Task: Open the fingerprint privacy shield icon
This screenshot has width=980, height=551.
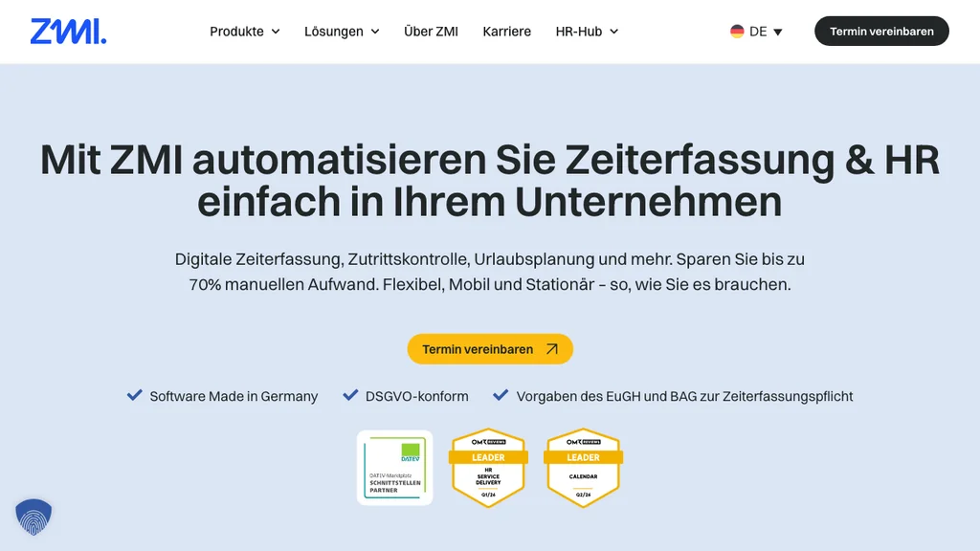Action: point(33,517)
